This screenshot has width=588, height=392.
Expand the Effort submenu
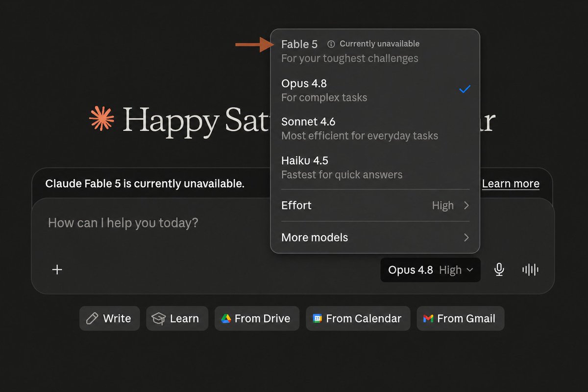tap(375, 205)
